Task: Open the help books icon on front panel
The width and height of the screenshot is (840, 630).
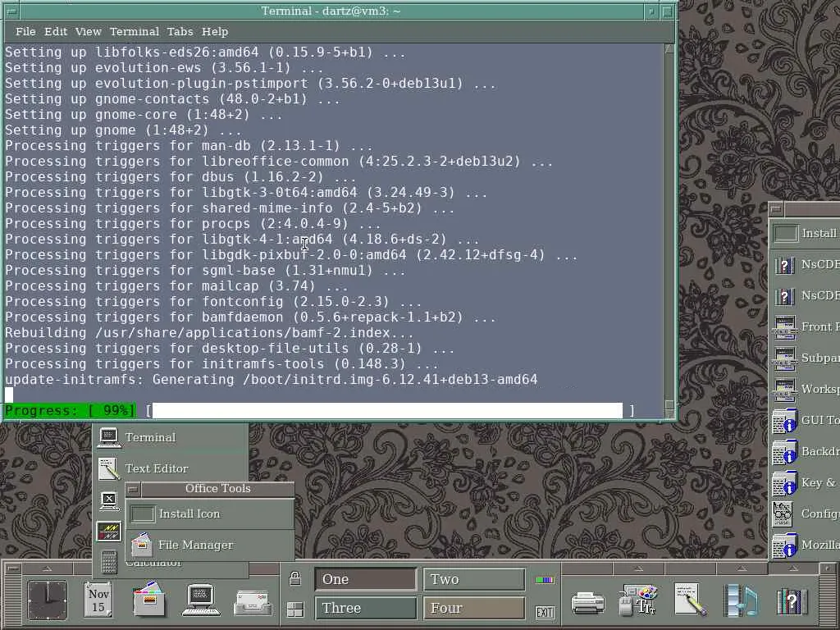Action: [792, 601]
